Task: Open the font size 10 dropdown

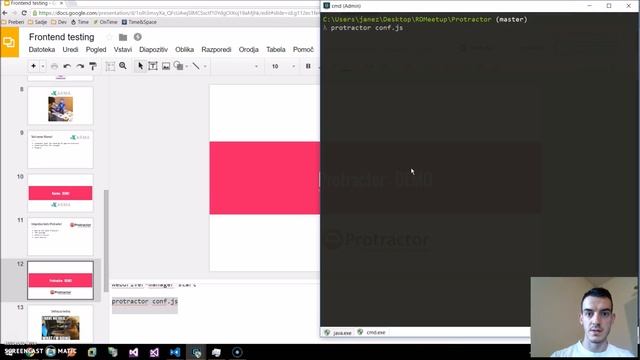Action: pos(283,66)
